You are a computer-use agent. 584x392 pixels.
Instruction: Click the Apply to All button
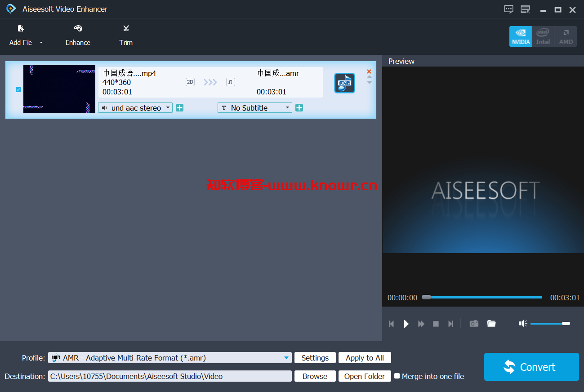click(365, 358)
